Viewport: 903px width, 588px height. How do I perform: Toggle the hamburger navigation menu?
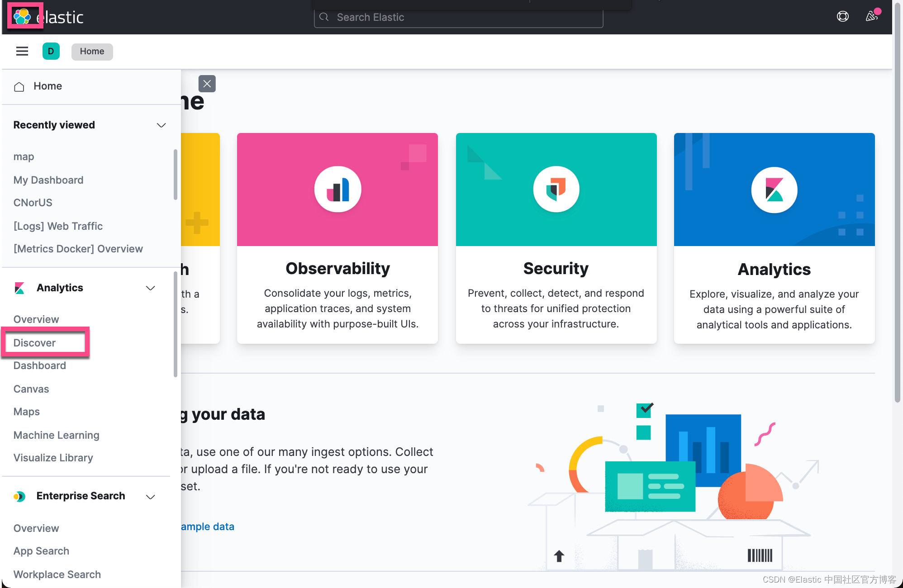tap(22, 51)
